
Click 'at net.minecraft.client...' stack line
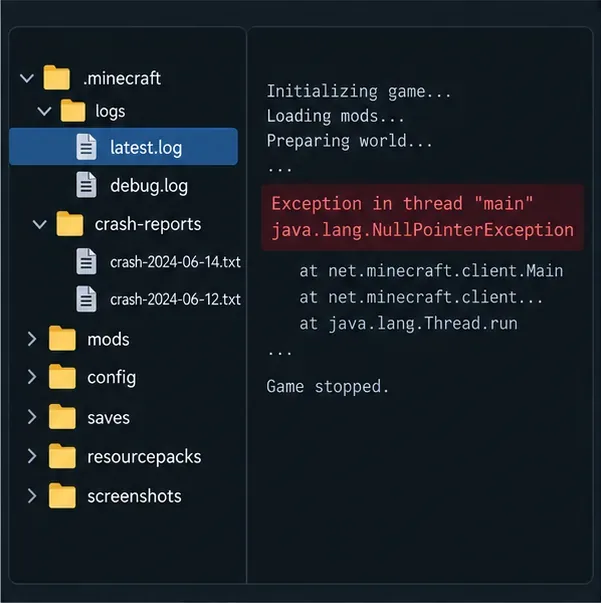(421, 297)
